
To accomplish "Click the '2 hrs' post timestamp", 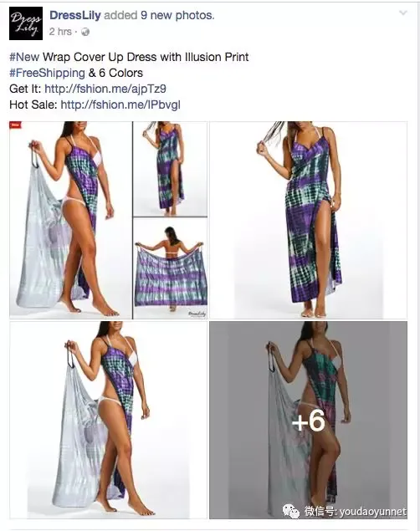I will pos(60,32).
